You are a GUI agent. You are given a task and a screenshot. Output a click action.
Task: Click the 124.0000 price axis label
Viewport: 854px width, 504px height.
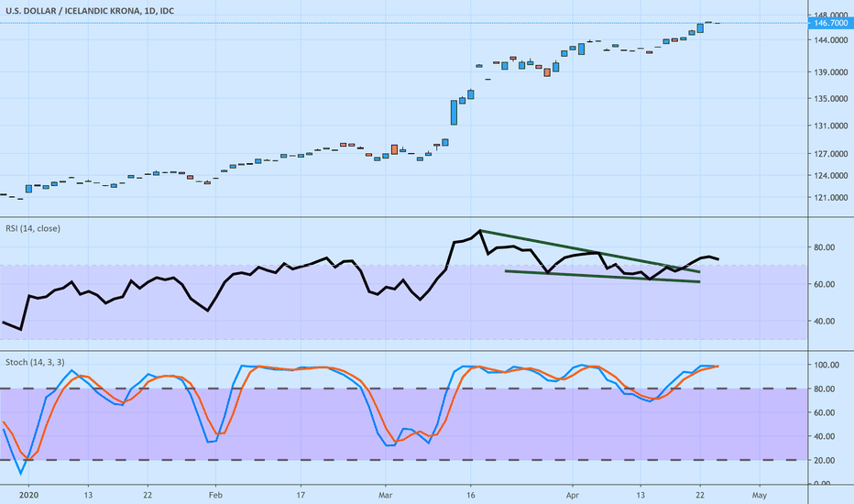[830, 175]
